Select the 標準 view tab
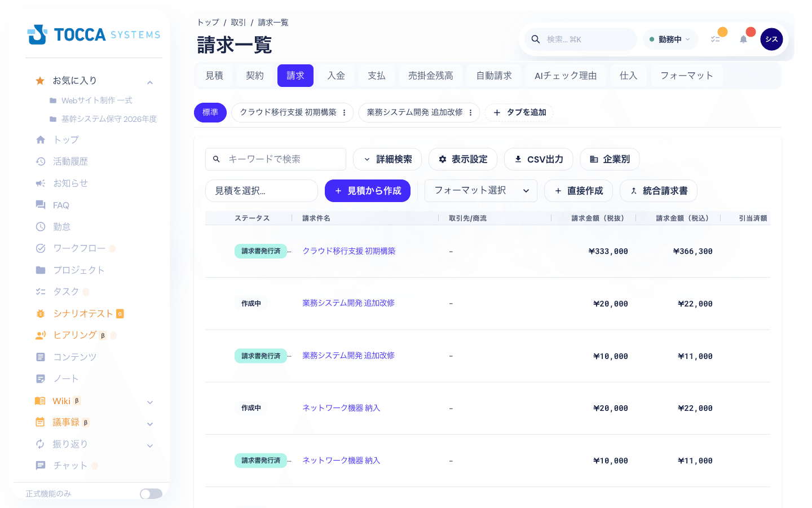Image resolution: width=812 pixels, height=508 pixels. [210, 112]
